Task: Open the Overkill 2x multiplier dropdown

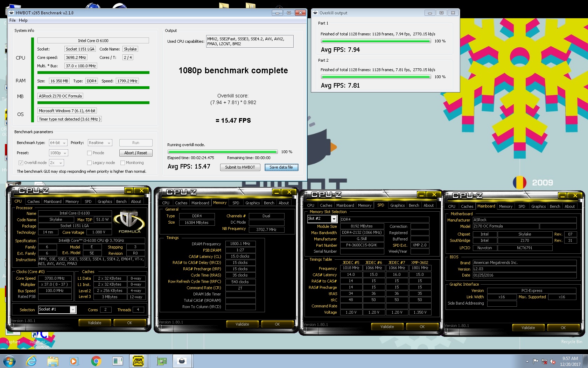Action: [56, 163]
